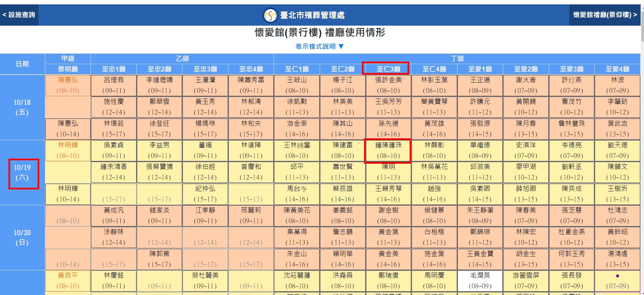Select 至忠3廳 column header
The width and height of the screenshot is (644, 295).
tap(205, 69)
